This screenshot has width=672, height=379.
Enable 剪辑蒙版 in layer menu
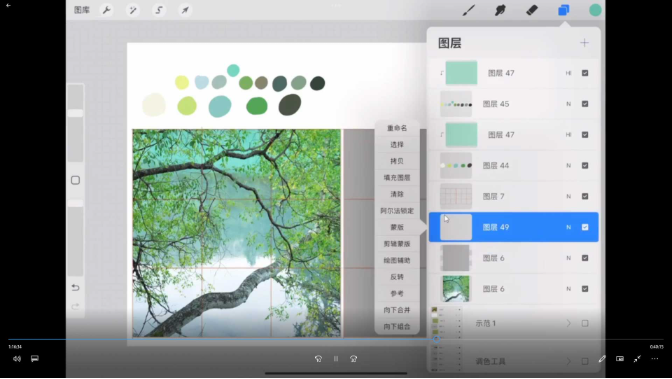pyautogui.click(x=397, y=244)
